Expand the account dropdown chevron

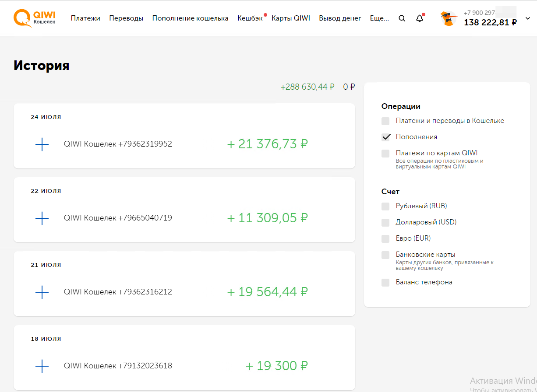point(527,18)
